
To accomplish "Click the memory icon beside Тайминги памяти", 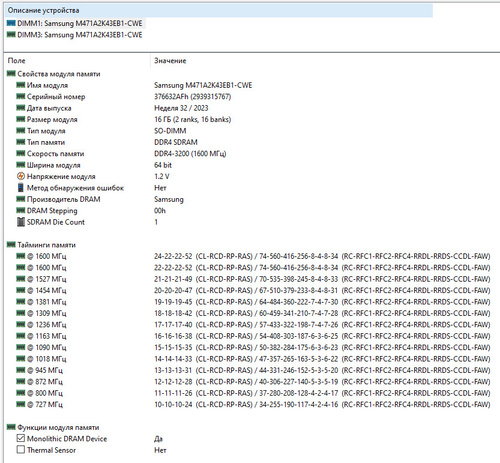I will (x=11, y=245).
